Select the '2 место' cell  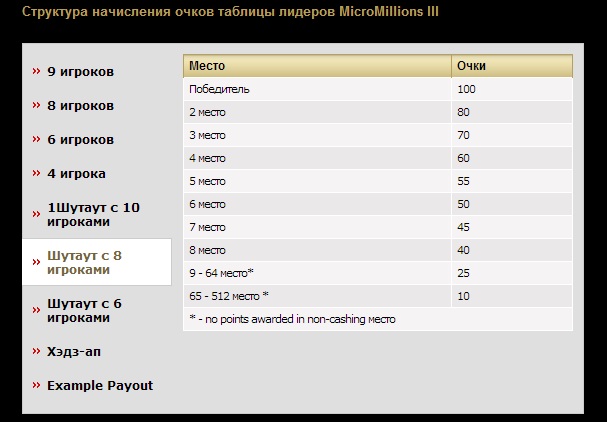coord(317,112)
